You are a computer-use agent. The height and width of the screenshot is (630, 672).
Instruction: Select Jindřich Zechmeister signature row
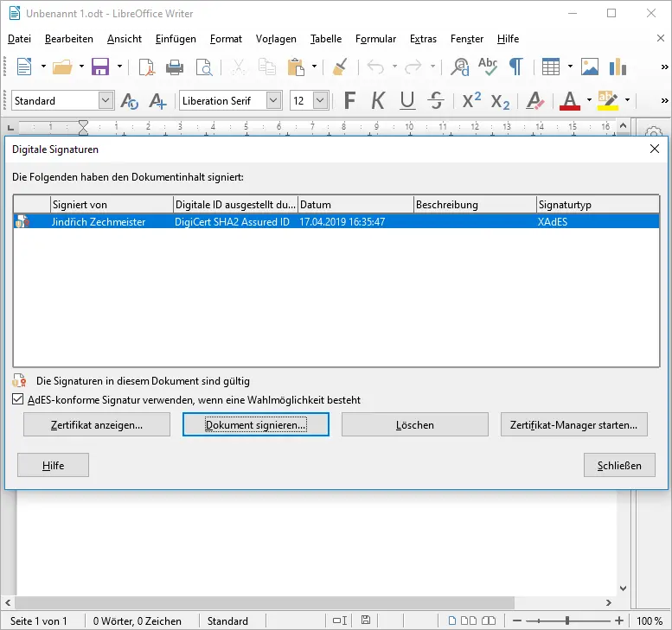[336, 221]
